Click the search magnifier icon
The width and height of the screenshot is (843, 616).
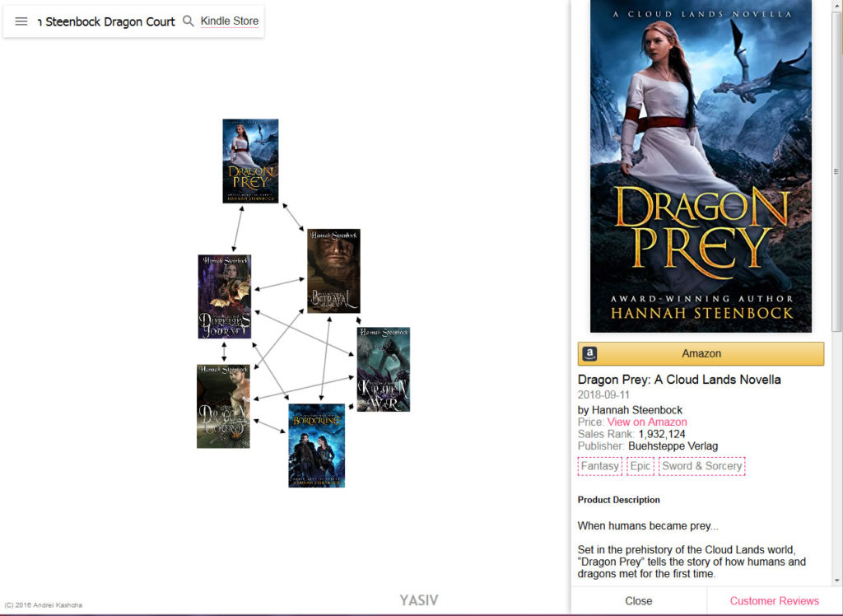point(189,21)
